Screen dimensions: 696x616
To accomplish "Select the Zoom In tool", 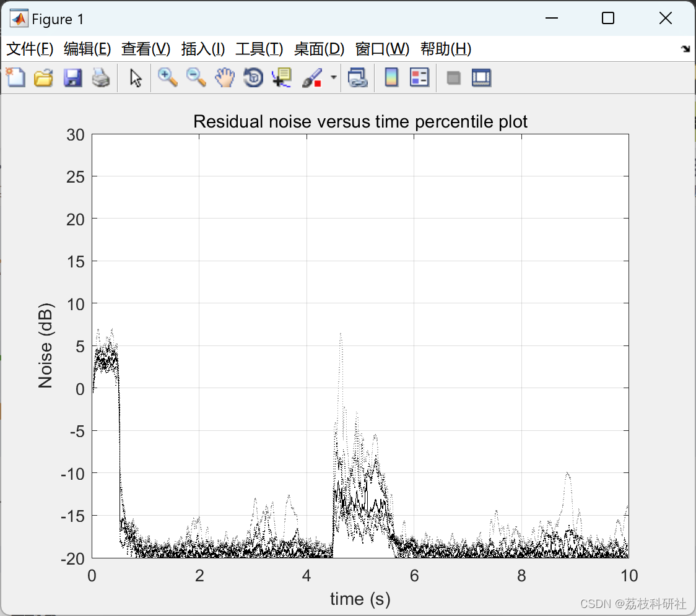I will click(x=167, y=77).
